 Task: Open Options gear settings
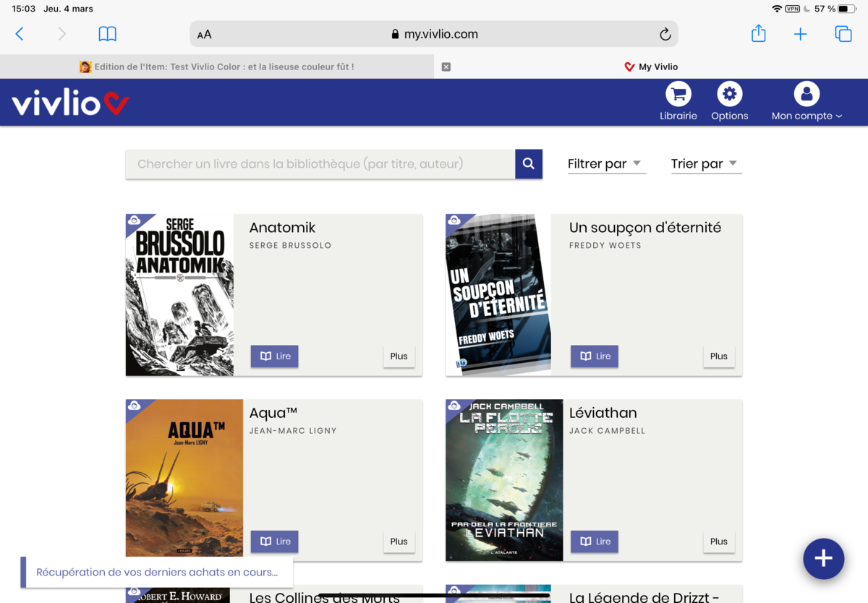point(729,101)
